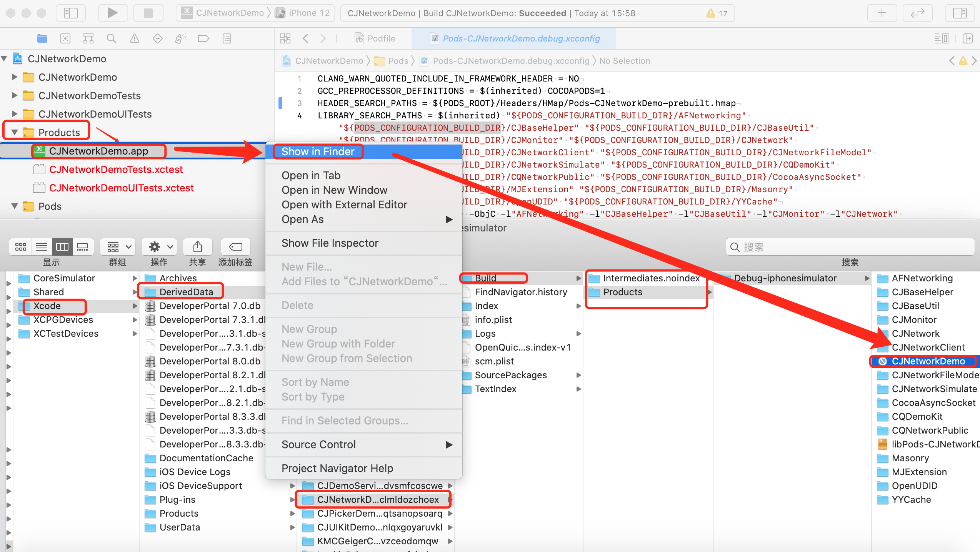
Task: Open the Find navigator magnifier icon
Action: pyautogui.click(x=112, y=38)
